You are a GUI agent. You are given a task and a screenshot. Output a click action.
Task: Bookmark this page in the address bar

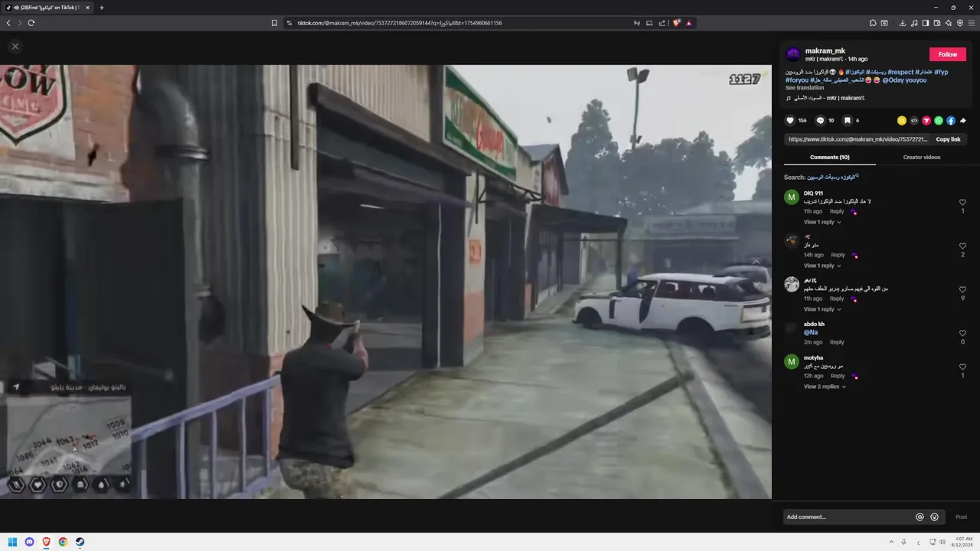coord(274,23)
